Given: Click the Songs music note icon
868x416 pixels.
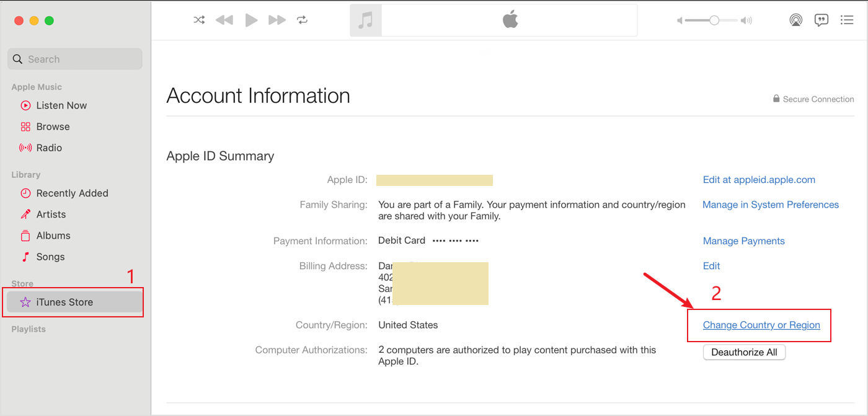Looking at the screenshot, I should tap(25, 257).
